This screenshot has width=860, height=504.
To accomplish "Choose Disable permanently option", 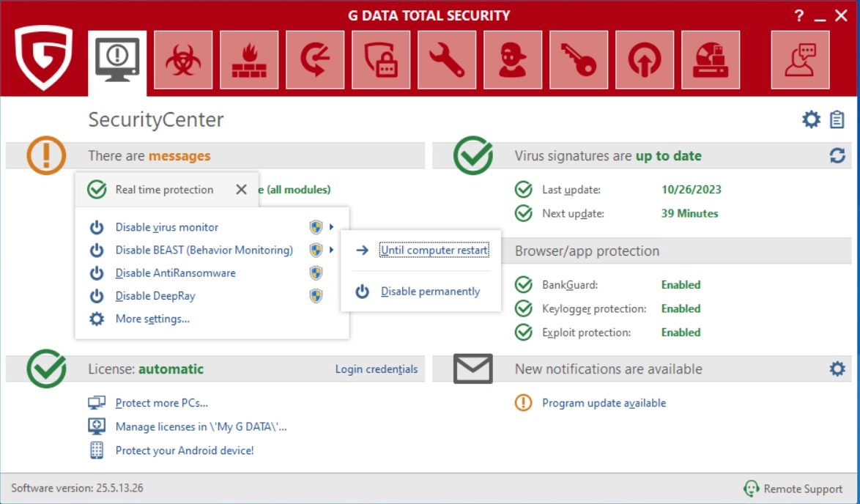I will click(x=431, y=292).
